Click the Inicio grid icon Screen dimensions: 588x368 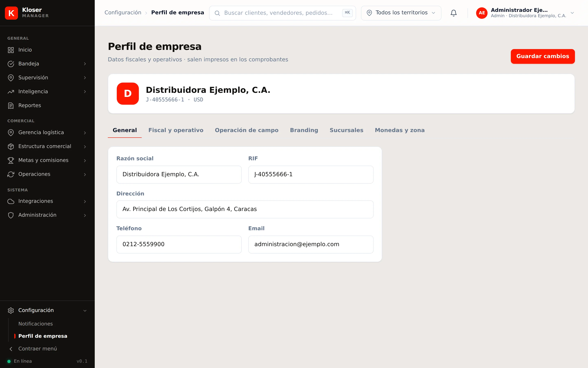click(x=11, y=50)
